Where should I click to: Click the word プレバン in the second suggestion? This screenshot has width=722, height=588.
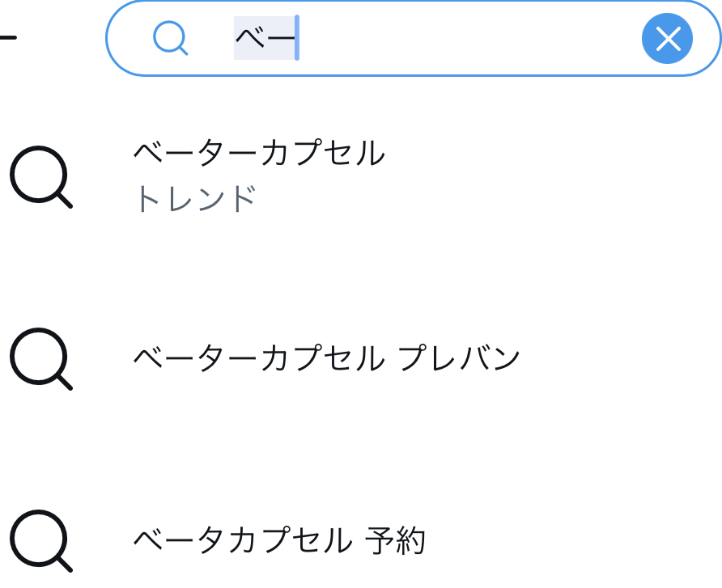460,358
